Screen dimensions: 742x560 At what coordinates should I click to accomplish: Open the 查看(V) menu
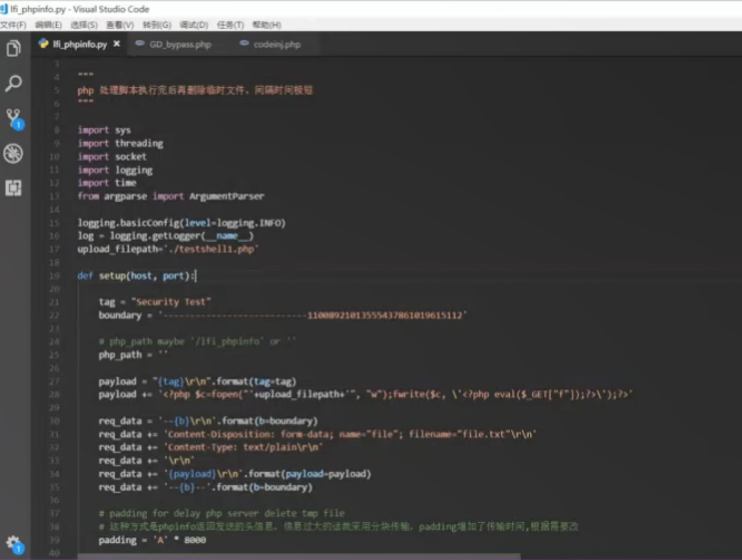pos(120,25)
